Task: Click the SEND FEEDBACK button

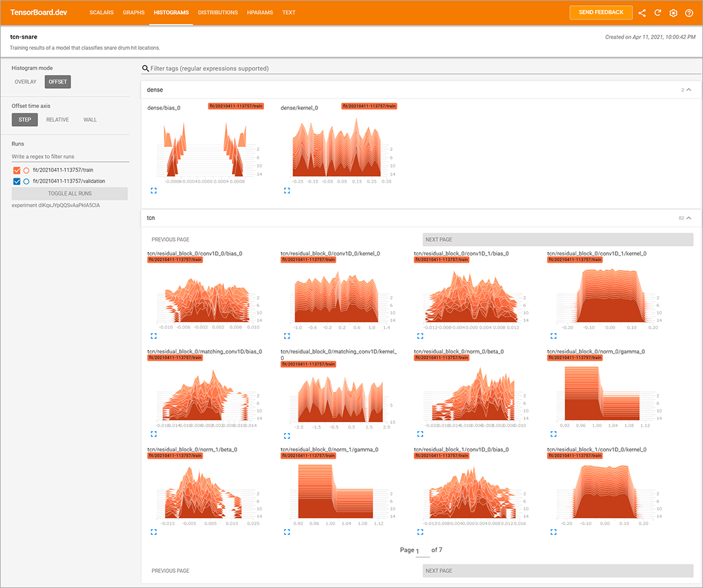Action: point(600,12)
